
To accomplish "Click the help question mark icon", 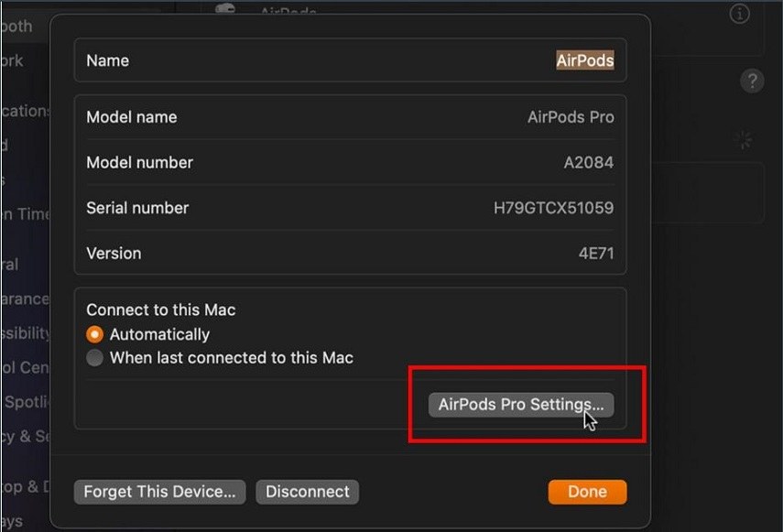I will click(x=751, y=81).
